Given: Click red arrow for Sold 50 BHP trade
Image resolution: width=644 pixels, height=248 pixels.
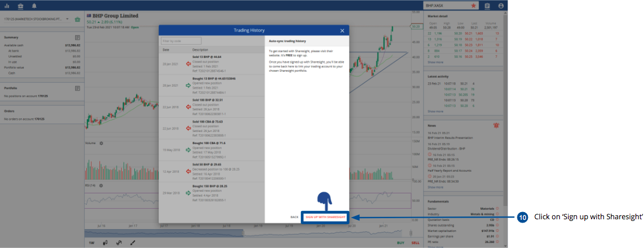Looking at the screenshot, I should 189,171.
